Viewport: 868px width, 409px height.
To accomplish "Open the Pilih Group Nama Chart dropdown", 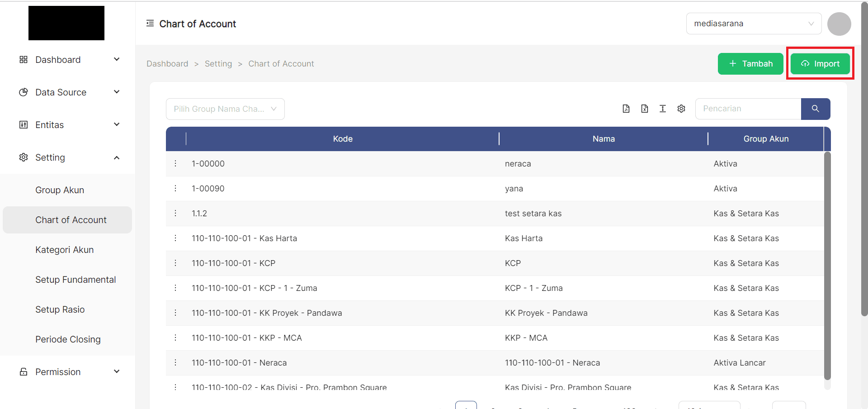I will click(x=225, y=109).
